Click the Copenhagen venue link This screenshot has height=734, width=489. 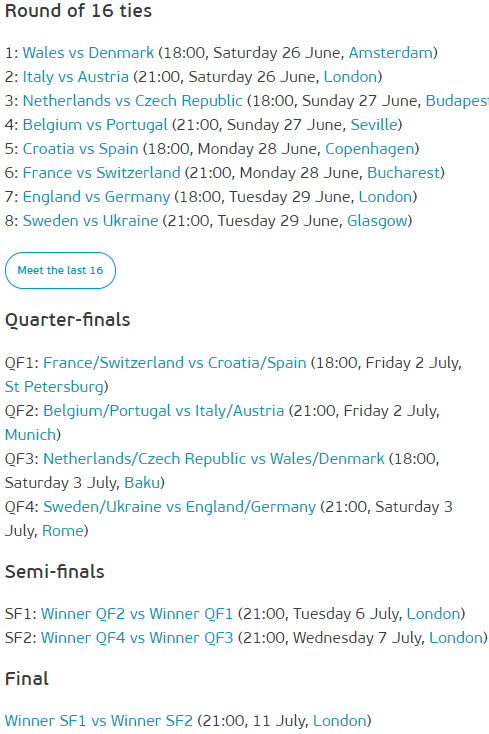tap(370, 149)
